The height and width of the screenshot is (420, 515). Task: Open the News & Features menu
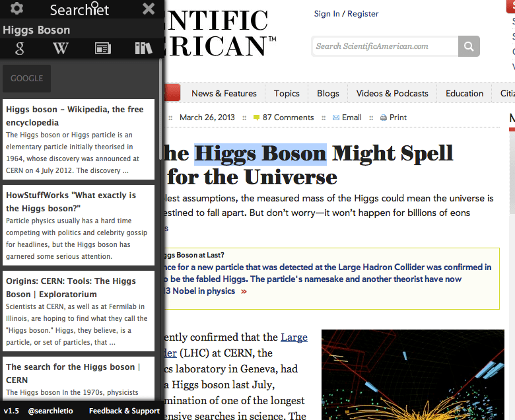223,93
